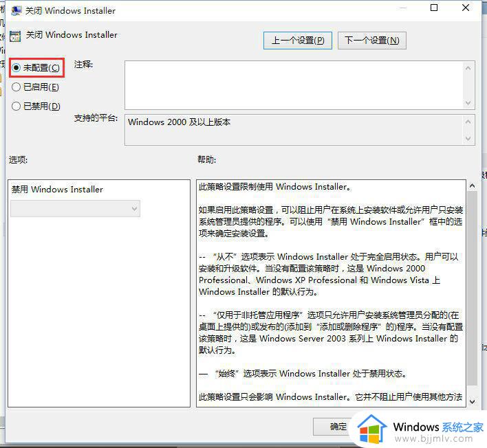Click the title bar window icon
Screen dimensions: 487x448
point(16,11)
